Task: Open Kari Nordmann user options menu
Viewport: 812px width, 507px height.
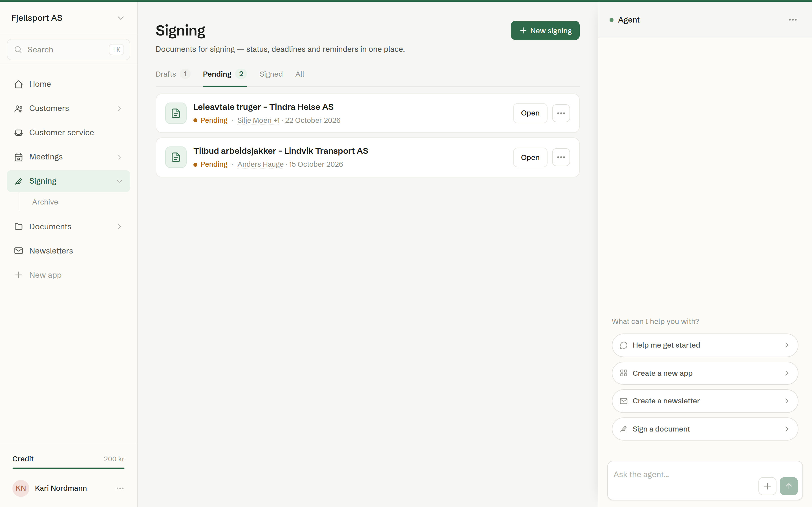Action: pos(120,489)
